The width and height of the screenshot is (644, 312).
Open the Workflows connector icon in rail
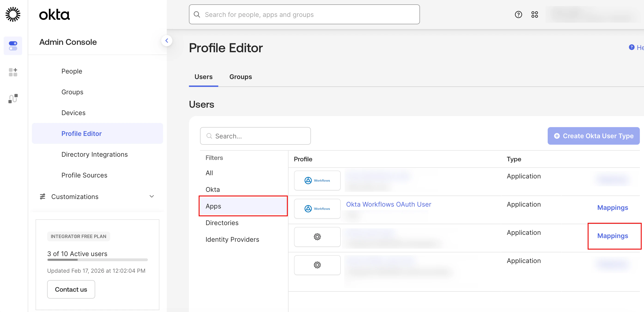coord(13,99)
